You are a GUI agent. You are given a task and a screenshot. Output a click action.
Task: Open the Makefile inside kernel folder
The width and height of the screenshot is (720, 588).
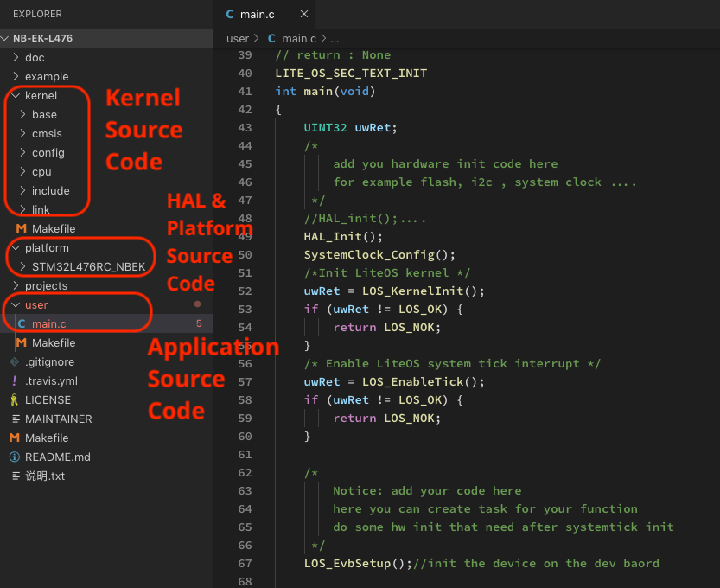[54, 229]
